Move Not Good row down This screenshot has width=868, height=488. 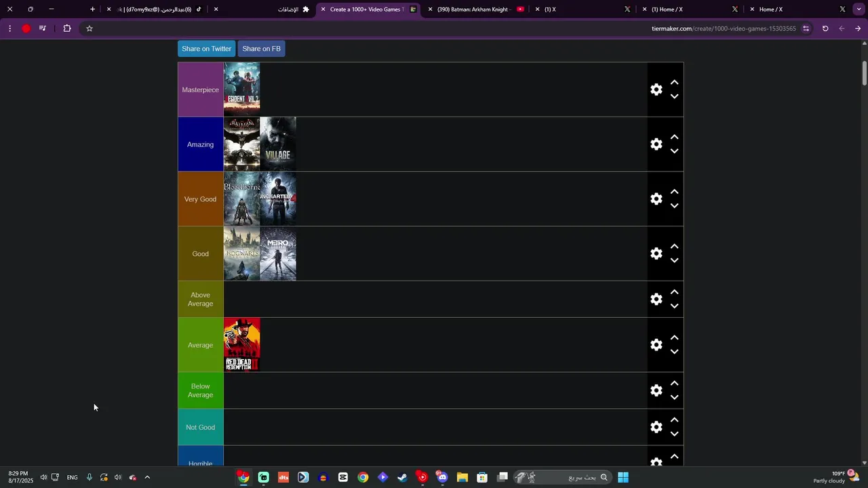pos(674,434)
